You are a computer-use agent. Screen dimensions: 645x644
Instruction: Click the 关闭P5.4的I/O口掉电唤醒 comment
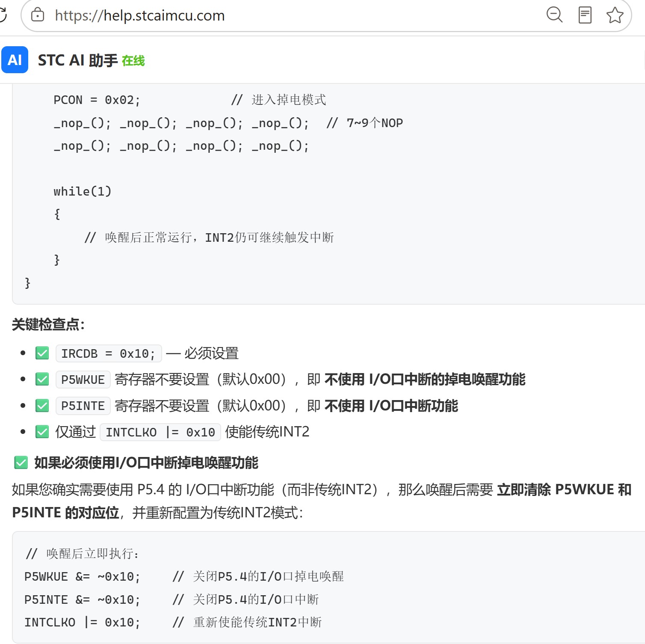tap(258, 577)
